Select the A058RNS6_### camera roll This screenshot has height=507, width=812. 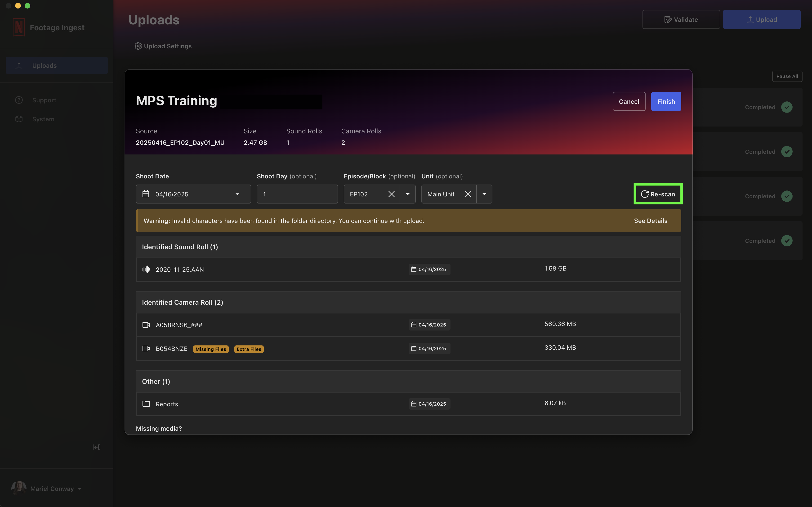coord(408,325)
